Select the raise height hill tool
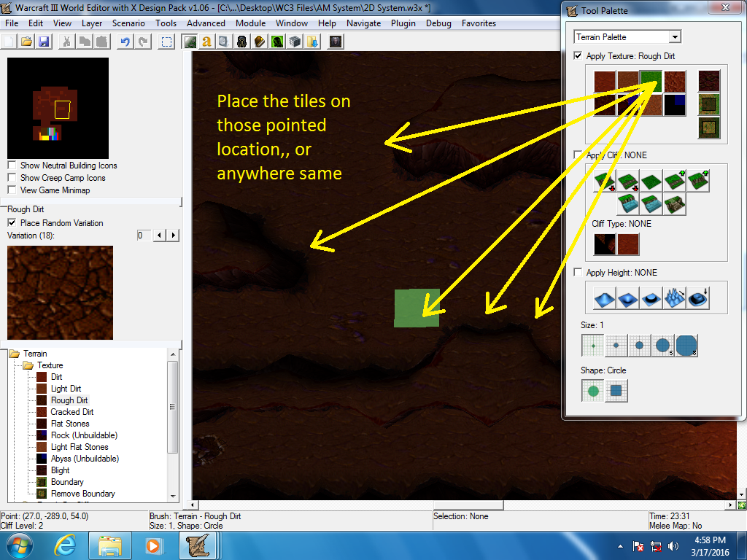This screenshot has height=560, width=747. (605, 298)
